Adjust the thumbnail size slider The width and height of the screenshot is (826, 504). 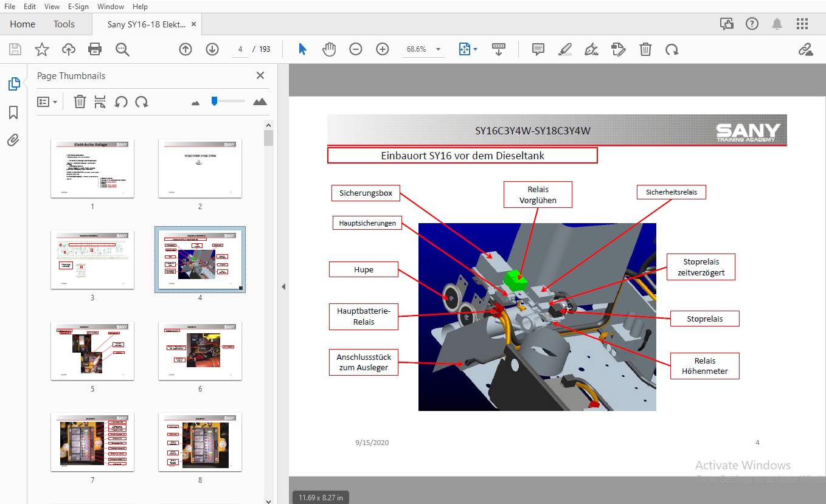(x=214, y=101)
